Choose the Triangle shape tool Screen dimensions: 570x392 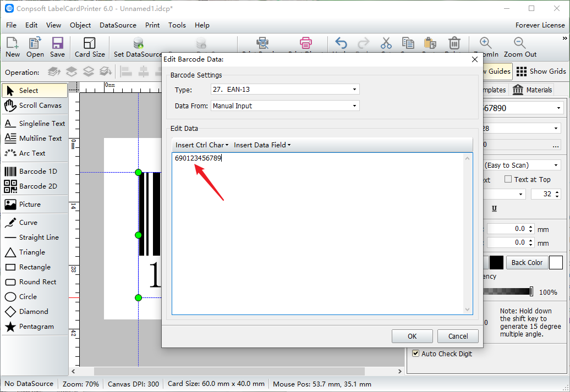tap(35, 252)
